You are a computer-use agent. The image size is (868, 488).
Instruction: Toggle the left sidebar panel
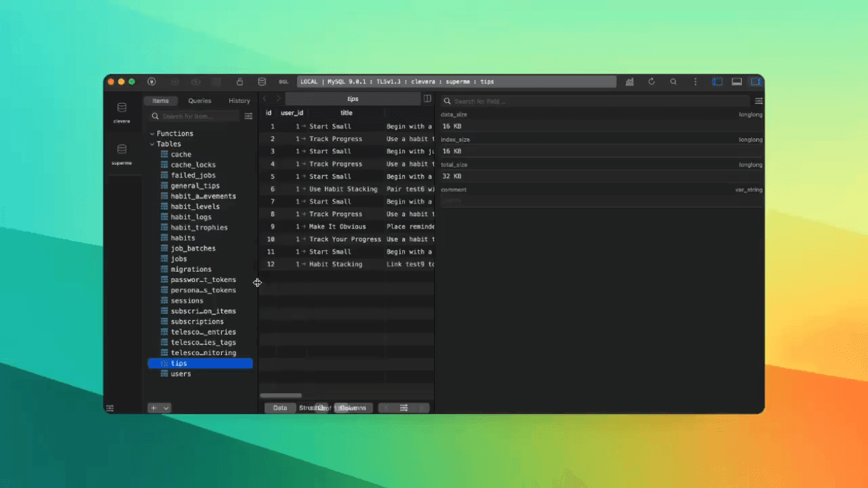coord(717,81)
